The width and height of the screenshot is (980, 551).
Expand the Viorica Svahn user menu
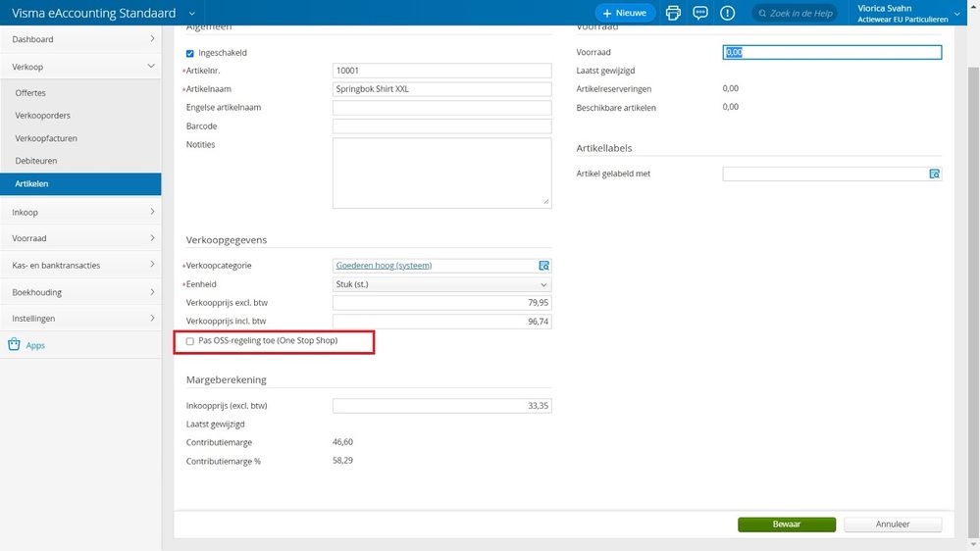point(956,13)
